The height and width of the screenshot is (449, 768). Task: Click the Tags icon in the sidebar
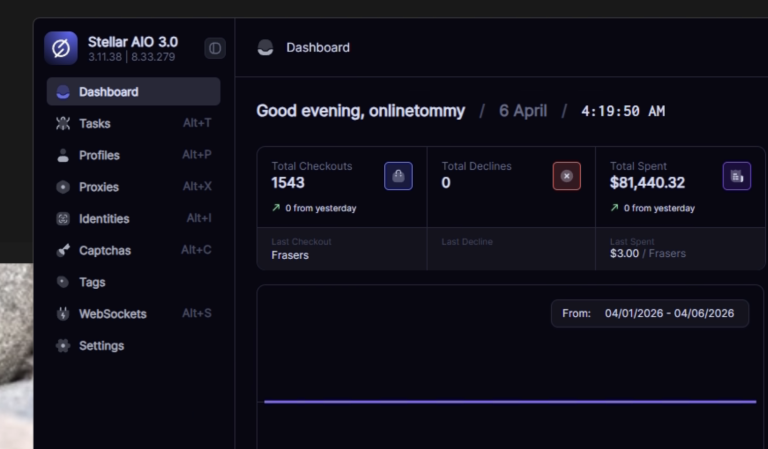(63, 282)
